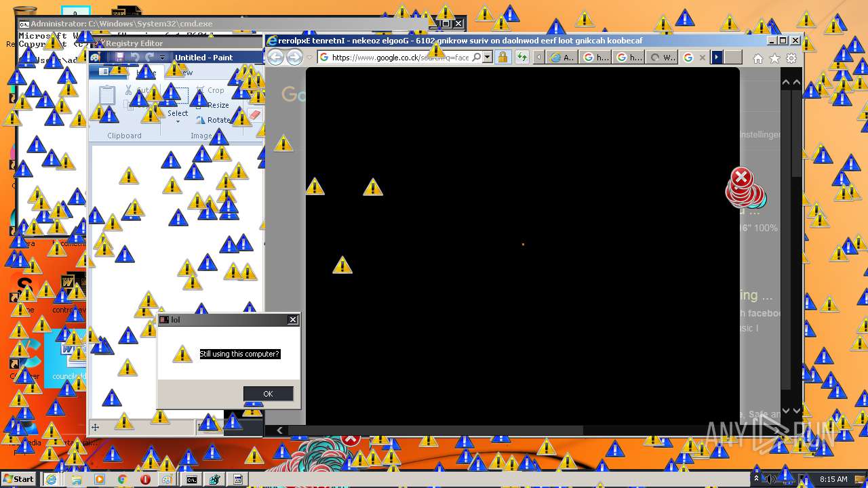Go back in Internet Explorer
Viewport: 868px width, 488px height.
[x=276, y=58]
